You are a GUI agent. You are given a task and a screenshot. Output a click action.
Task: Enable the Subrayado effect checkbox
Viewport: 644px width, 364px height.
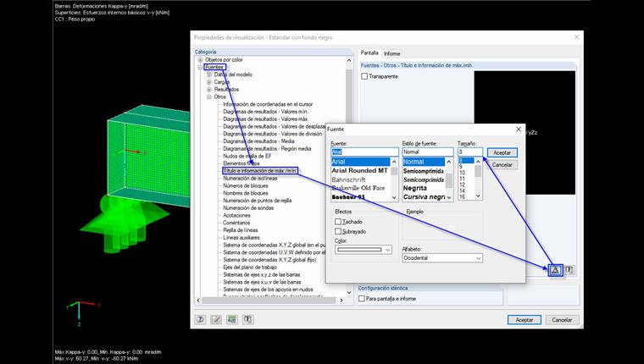[x=338, y=231]
